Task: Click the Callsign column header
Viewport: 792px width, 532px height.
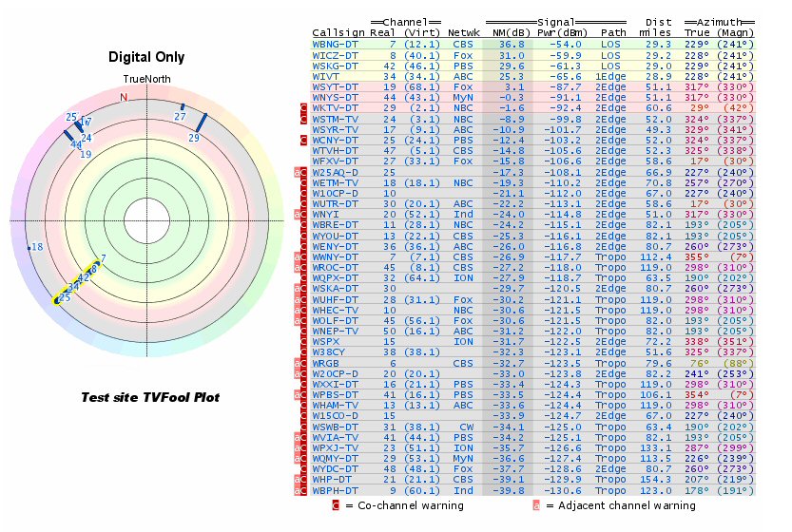Action: click(335, 32)
